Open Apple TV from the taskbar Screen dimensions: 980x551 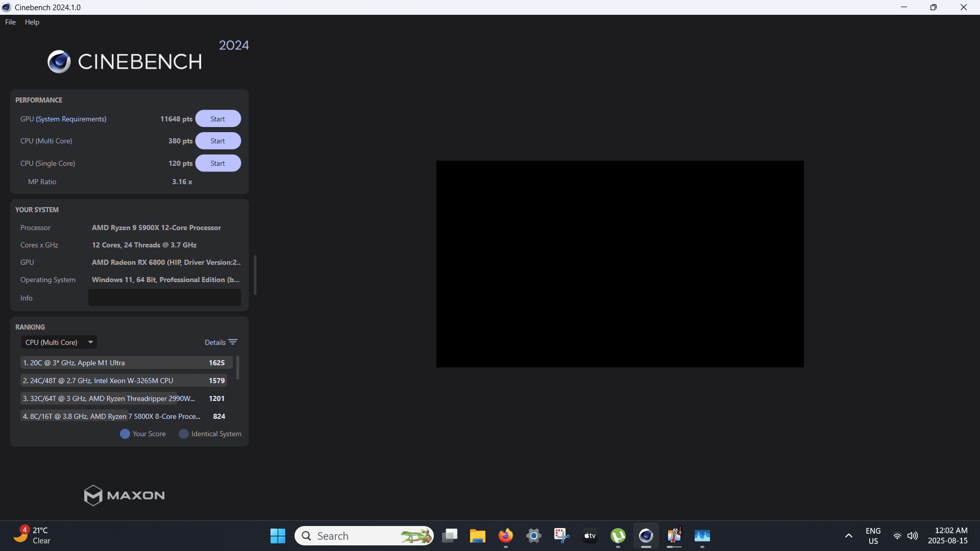tap(590, 536)
